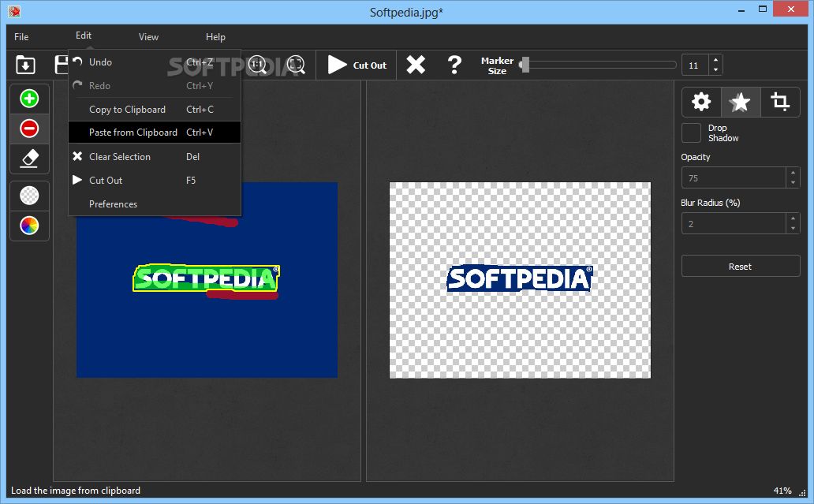Click the Reset button
This screenshot has width=814, height=504.
tap(741, 267)
